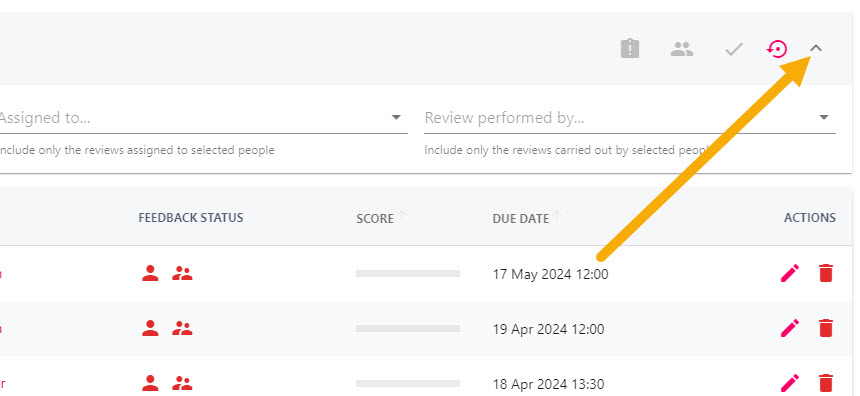Toggle the group people filter icon
This screenshot has width=860, height=396.
click(682, 49)
